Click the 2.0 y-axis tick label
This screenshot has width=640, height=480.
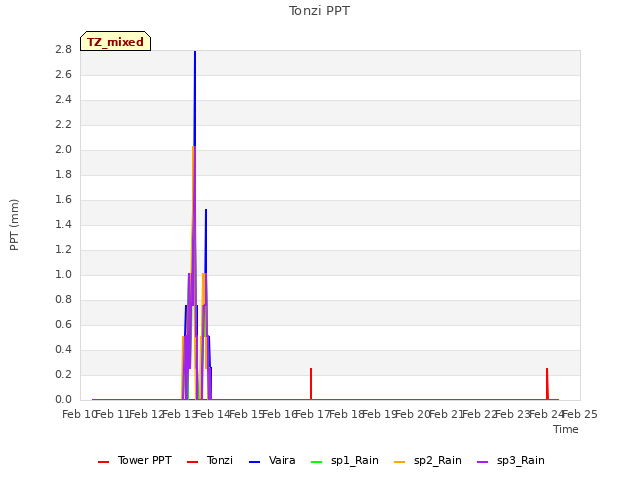point(63,150)
